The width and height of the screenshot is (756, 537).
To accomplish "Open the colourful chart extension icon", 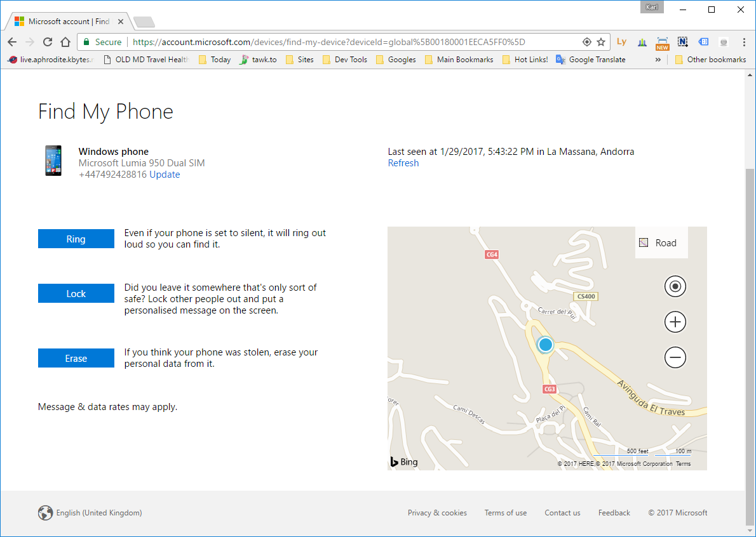I will (x=642, y=42).
